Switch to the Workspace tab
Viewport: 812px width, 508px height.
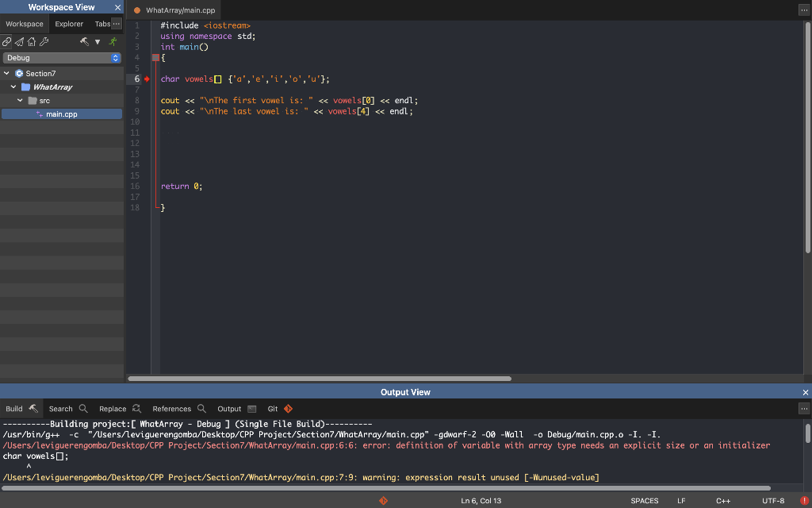pyautogui.click(x=25, y=24)
